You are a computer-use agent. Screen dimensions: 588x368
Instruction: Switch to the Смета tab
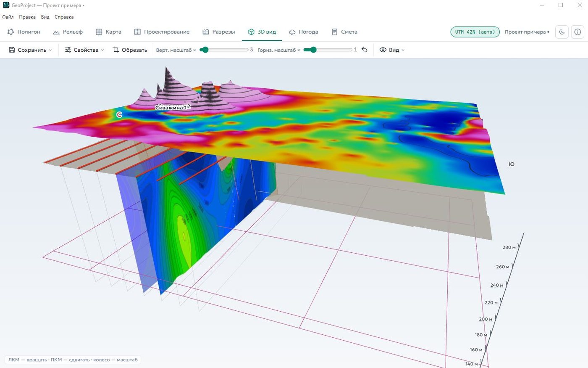344,32
